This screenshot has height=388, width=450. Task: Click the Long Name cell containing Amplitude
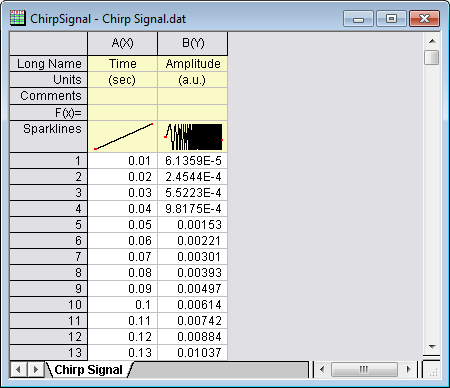193,63
